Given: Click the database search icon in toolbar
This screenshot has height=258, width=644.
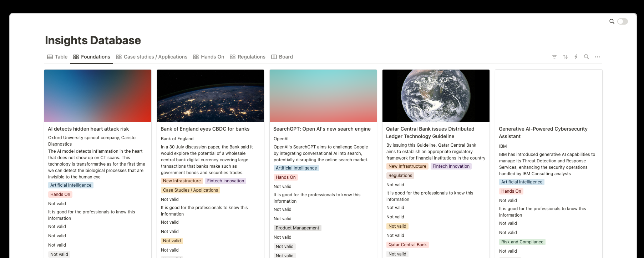Looking at the screenshot, I should click(x=586, y=57).
